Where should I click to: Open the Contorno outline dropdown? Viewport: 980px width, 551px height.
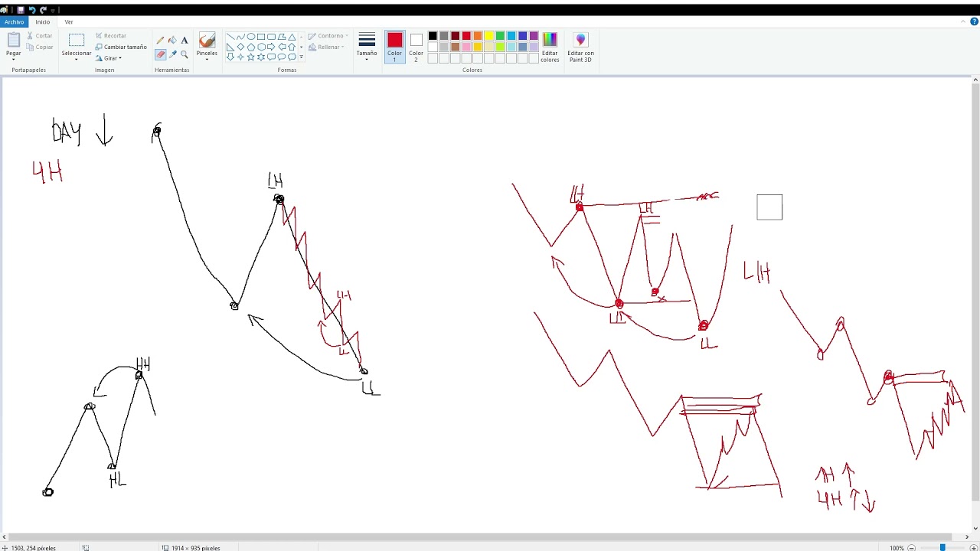(328, 36)
